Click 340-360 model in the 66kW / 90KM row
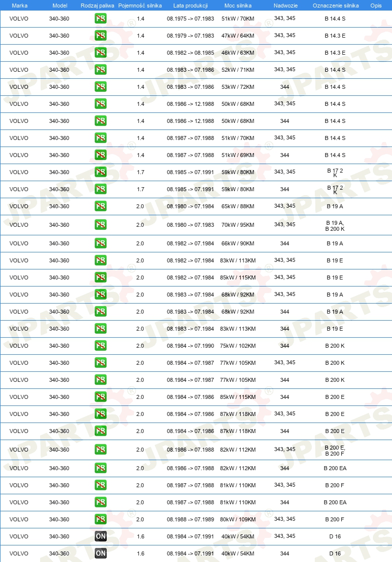Viewport: 392px width, 562px height. (x=59, y=243)
